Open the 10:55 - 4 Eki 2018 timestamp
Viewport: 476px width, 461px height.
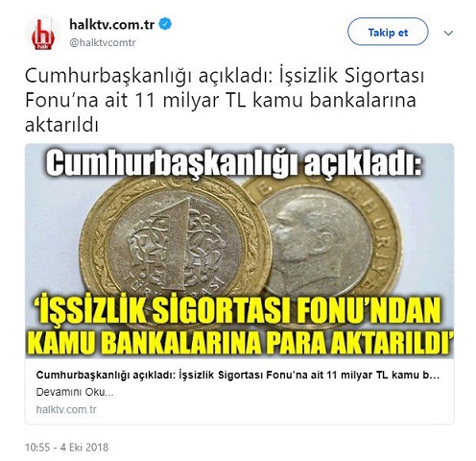pyautogui.click(x=66, y=447)
